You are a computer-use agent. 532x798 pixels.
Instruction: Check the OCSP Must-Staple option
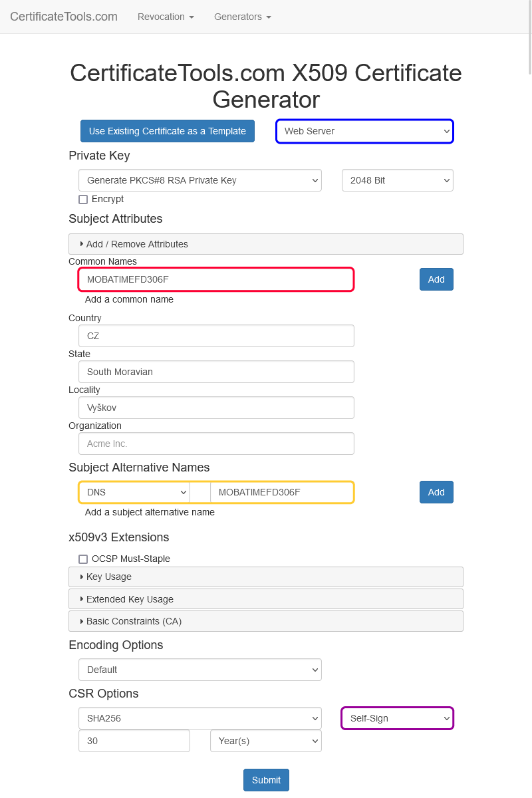click(x=83, y=559)
